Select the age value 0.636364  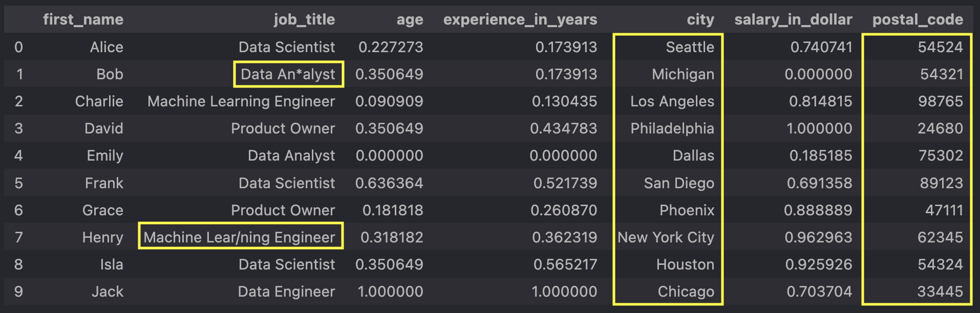(389, 183)
